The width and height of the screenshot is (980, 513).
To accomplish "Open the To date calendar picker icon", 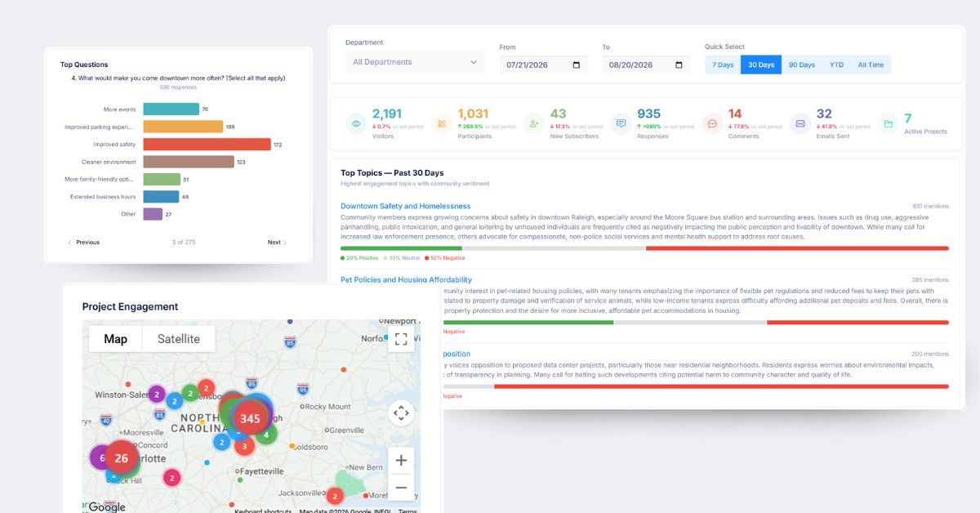I will tap(679, 65).
